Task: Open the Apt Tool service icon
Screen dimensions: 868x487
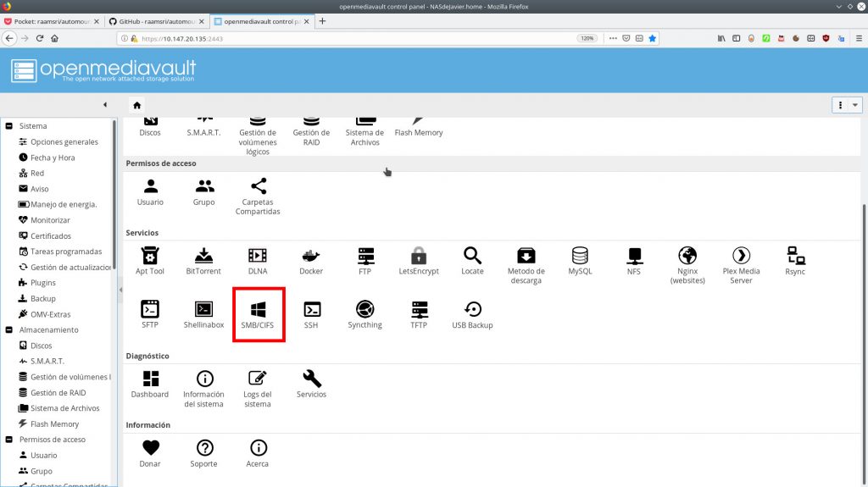Action: point(150,261)
